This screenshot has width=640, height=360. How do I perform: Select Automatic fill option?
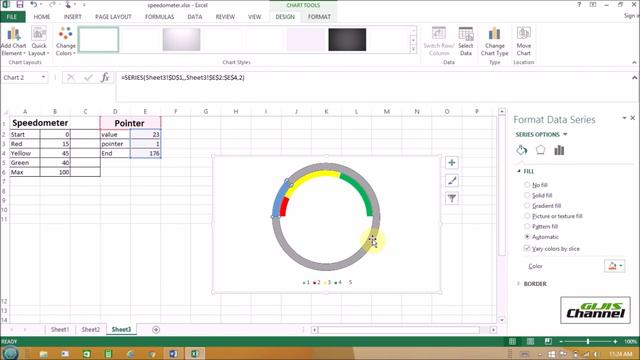point(527,237)
